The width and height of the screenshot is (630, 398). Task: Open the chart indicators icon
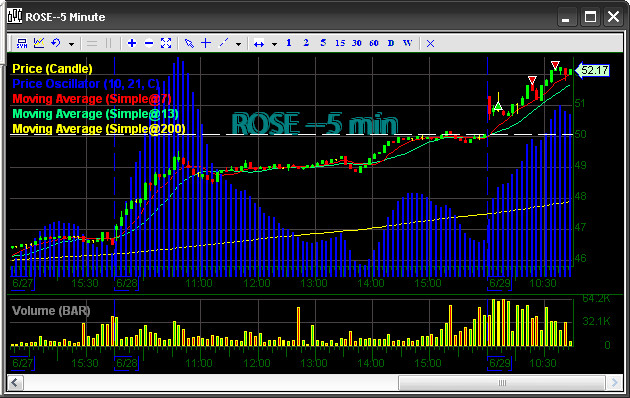[39, 43]
